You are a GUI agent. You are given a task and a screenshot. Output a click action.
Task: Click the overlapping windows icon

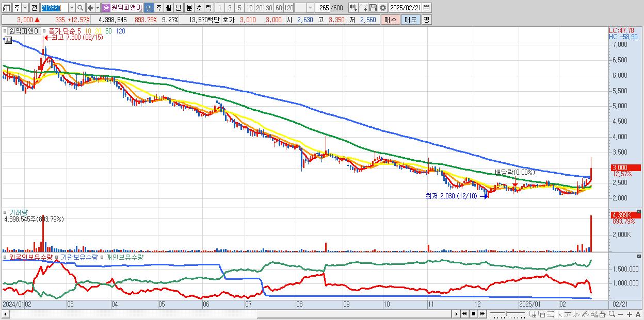(x=542, y=314)
